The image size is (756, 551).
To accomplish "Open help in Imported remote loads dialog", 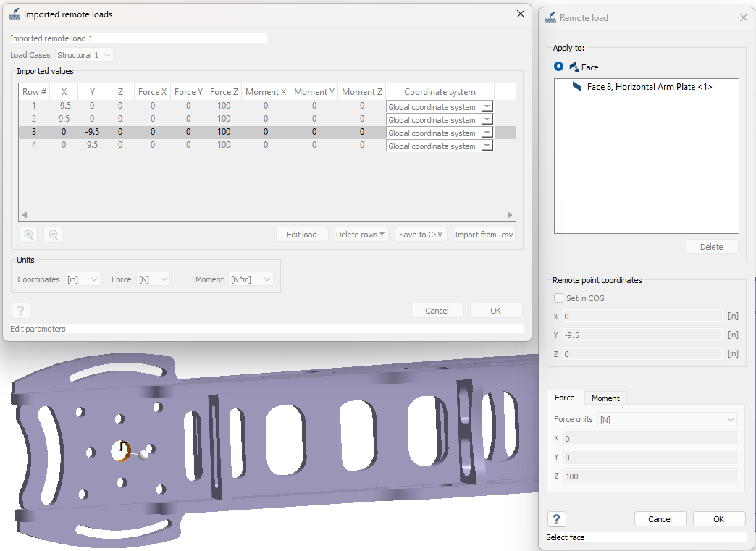I will (x=21, y=311).
